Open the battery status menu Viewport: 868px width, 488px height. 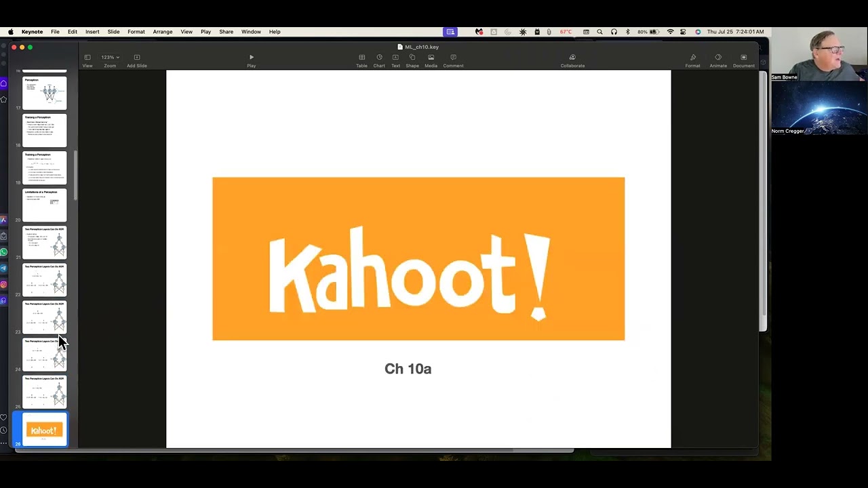click(648, 32)
